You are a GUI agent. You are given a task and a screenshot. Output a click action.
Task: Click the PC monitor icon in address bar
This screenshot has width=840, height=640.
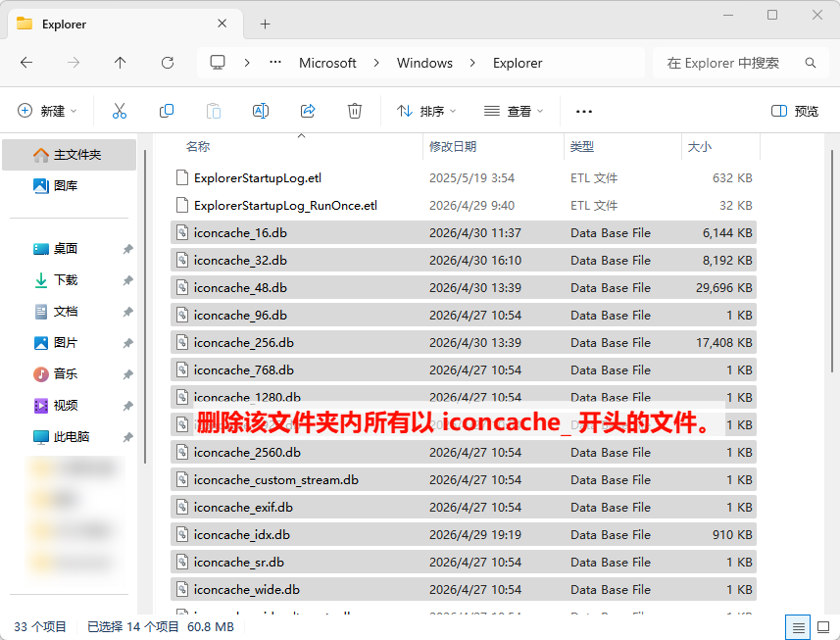pyautogui.click(x=218, y=63)
